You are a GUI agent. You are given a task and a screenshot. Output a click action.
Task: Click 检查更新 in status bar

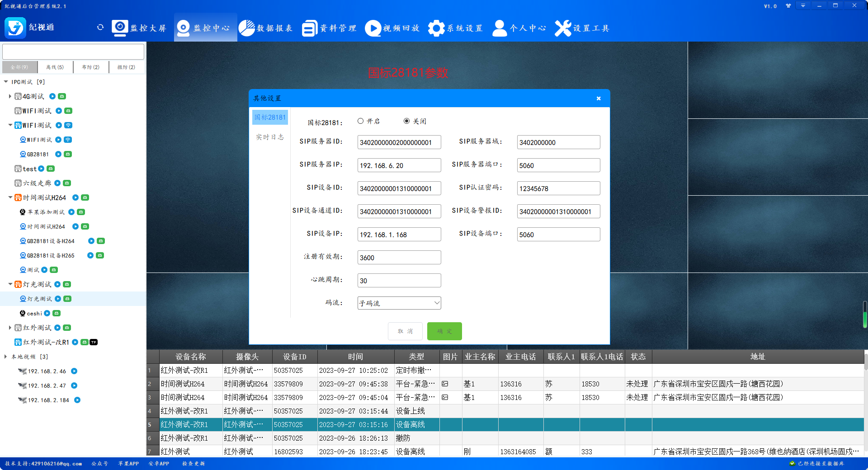point(193,464)
